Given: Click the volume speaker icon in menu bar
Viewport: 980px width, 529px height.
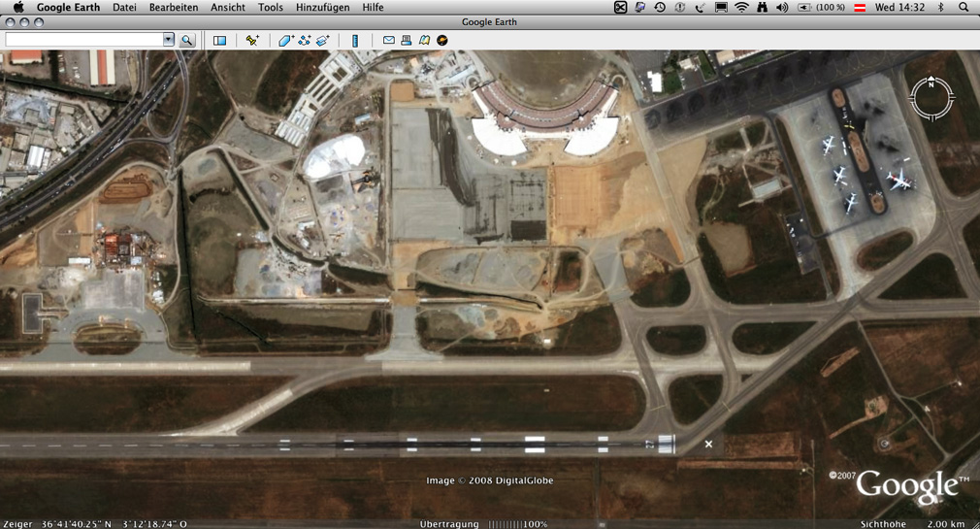Looking at the screenshot, I should 782,7.
